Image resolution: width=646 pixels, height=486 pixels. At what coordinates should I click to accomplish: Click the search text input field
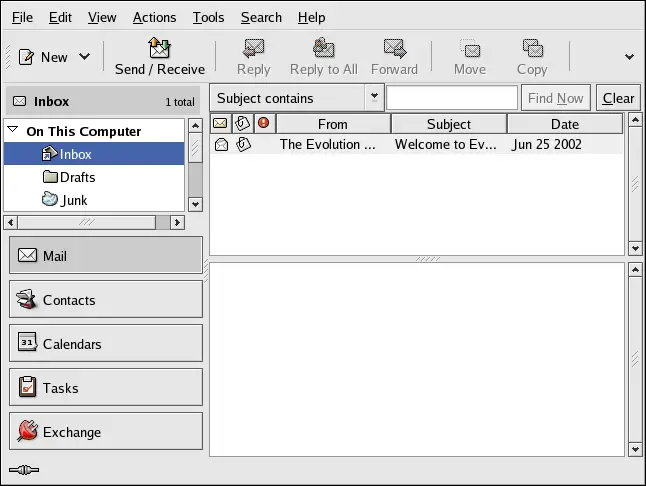click(451, 98)
